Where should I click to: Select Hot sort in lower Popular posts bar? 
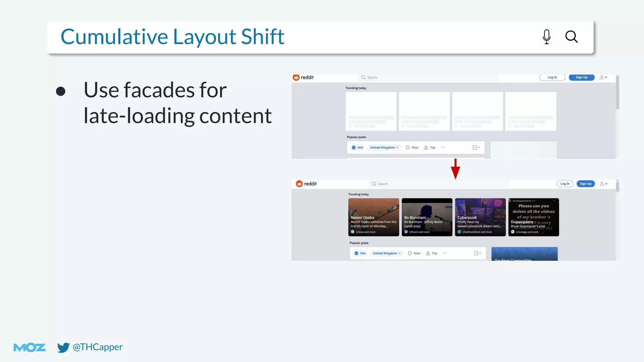(360, 253)
